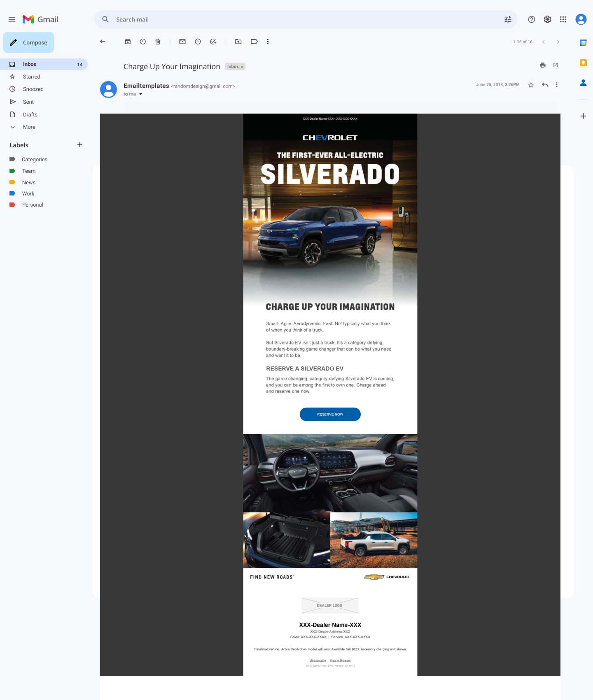The image size is (593, 700).
Task: Click the Search mail field
Action: (x=306, y=19)
